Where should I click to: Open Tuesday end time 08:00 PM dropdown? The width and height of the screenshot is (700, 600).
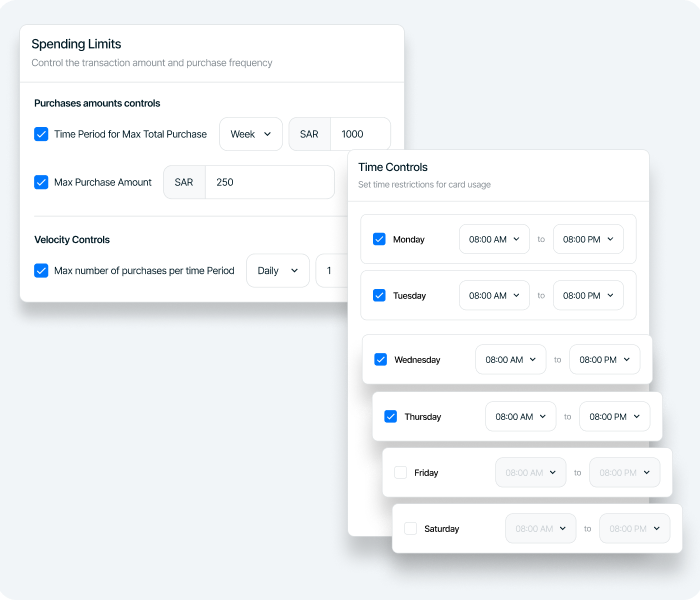click(588, 295)
